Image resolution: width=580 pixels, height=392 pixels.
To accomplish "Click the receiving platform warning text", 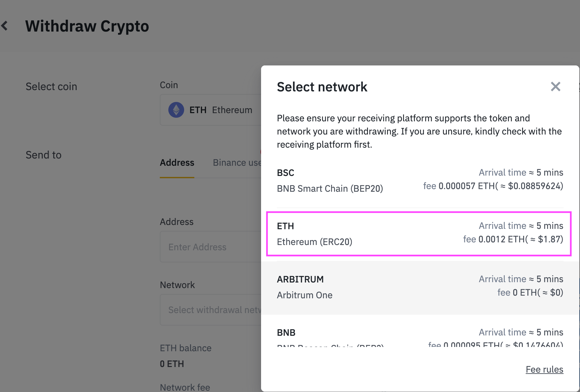I will pyautogui.click(x=419, y=131).
